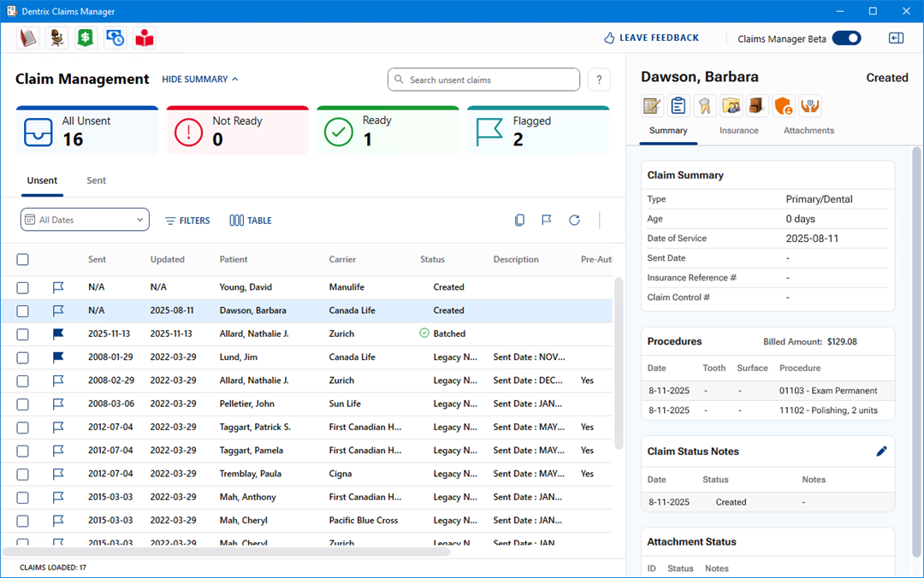924x578 pixels.
Task: Turn off the Claims Manager Beta toggle
Action: pos(846,38)
